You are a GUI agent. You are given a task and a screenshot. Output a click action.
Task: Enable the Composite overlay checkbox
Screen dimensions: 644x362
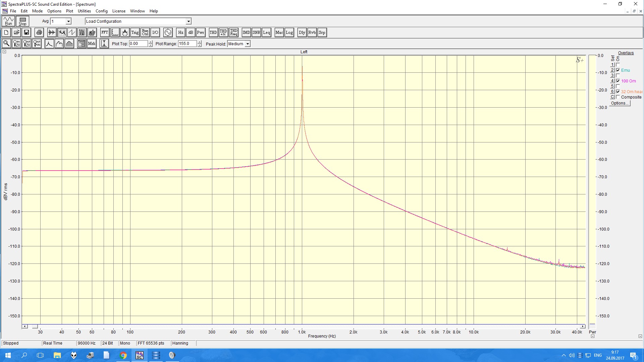[x=618, y=97]
